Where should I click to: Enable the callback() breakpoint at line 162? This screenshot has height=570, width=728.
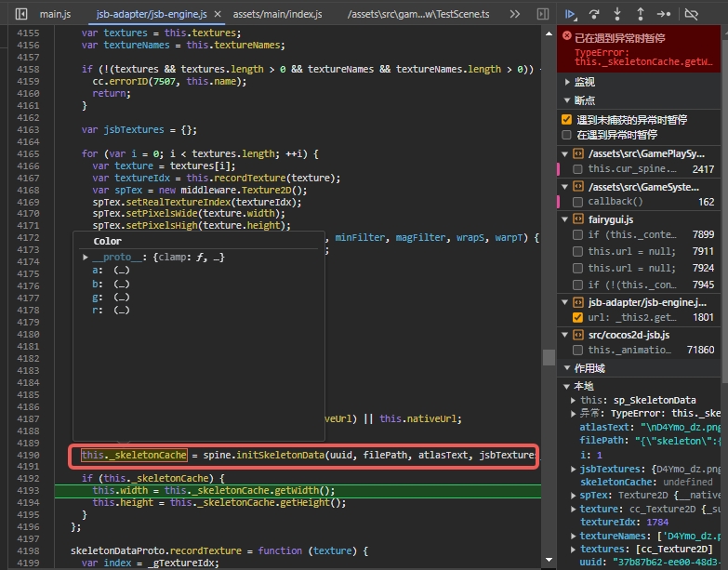tap(578, 202)
